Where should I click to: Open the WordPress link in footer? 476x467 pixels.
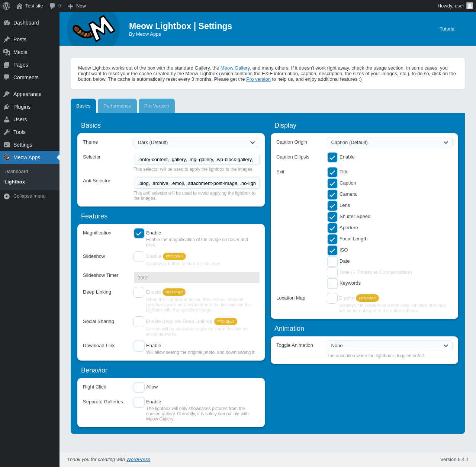point(138,460)
